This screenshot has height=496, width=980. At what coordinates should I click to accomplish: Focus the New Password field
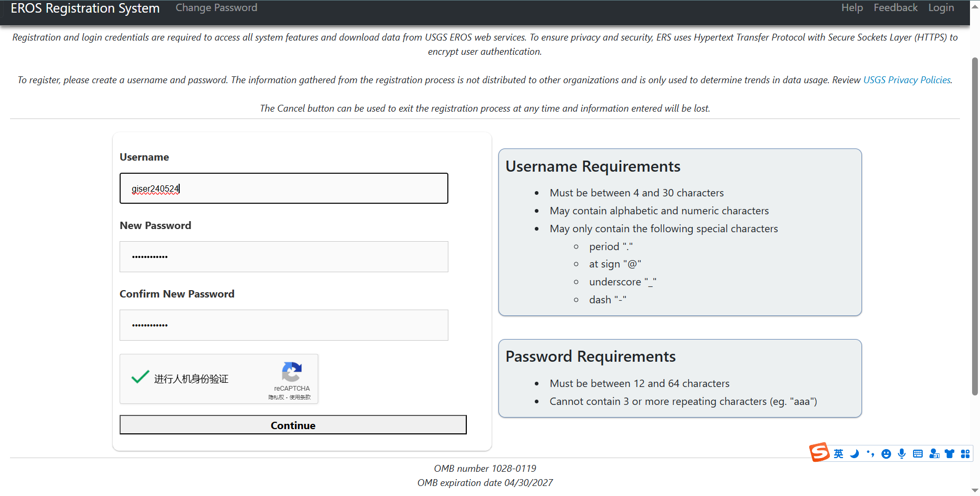(x=284, y=257)
